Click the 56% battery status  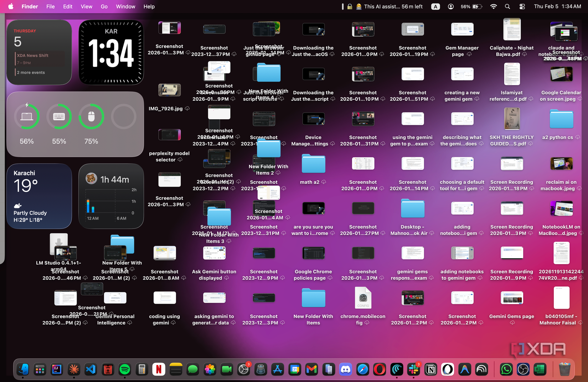[x=471, y=6]
